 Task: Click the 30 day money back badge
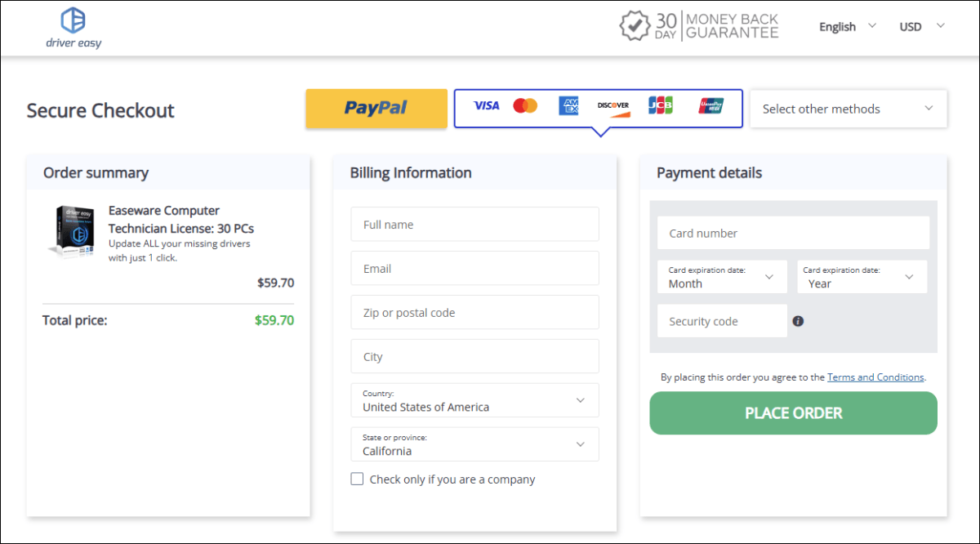tap(699, 26)
